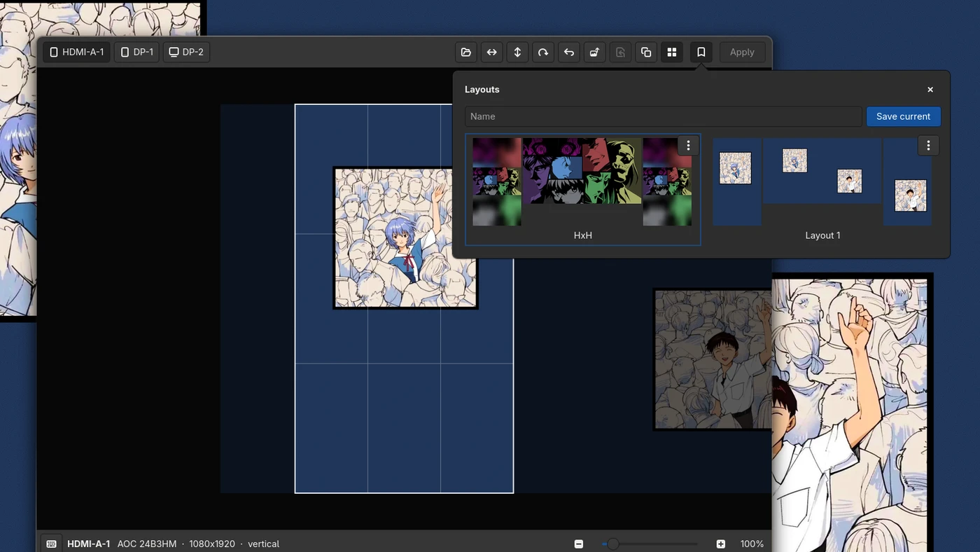Zoom out with the minus icon
Image resolution: width=980 pixels, height=552 pixels.
(x=578, y=544)
